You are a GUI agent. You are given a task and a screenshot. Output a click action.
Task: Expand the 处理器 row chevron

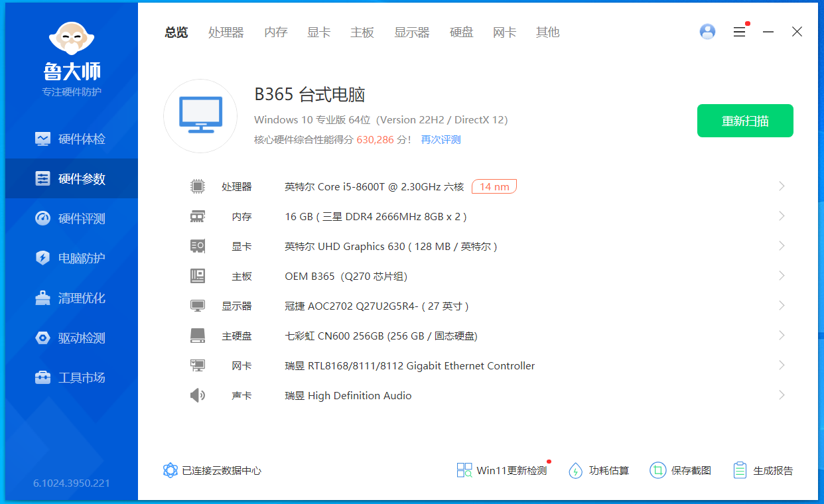(x=782, y=186)
